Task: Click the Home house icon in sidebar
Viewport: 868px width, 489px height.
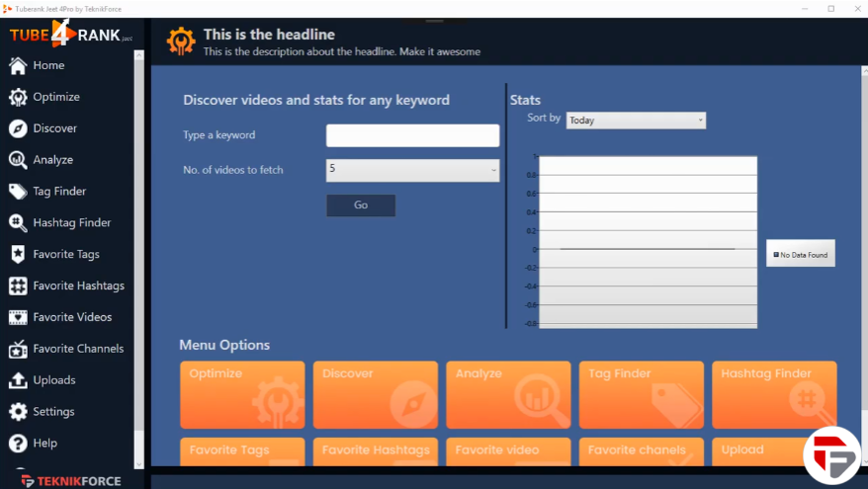Action: (x=18, y=65)
